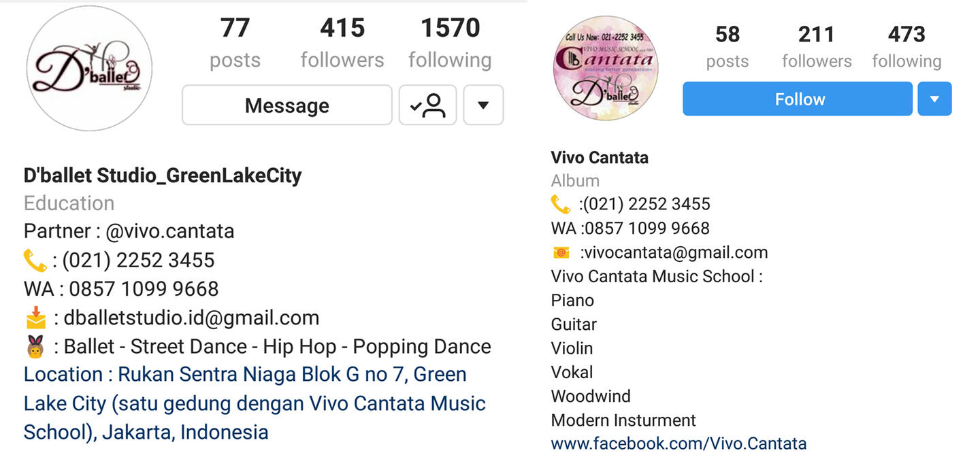
Task: View D'ballet Studio's 77 posts
Action: [235, 43]
